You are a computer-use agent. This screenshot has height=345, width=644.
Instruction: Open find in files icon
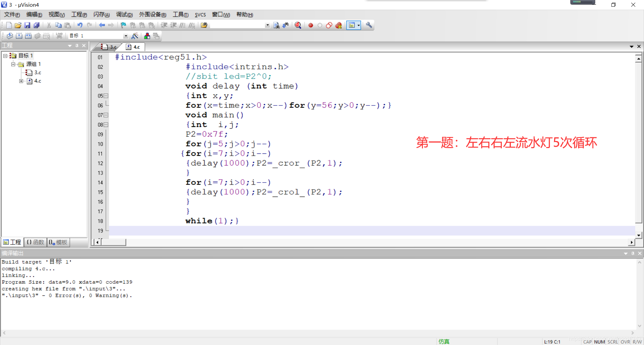[x=204, y=25]
